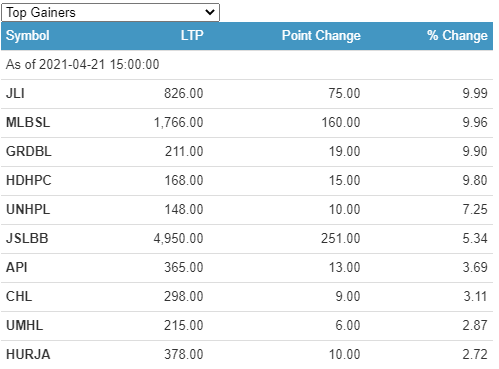The image size is (499, 369).
Task: Click the Point Change column header
Action: click(321, 36)
